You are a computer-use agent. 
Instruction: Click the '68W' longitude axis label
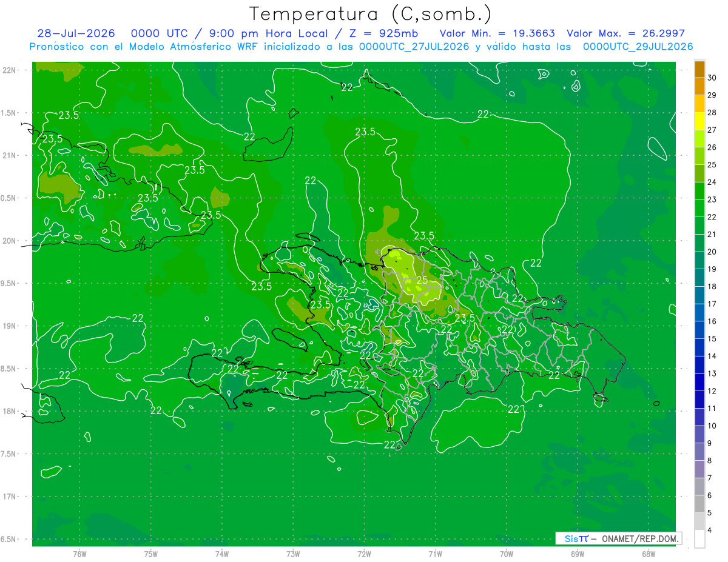pos(648,554)
